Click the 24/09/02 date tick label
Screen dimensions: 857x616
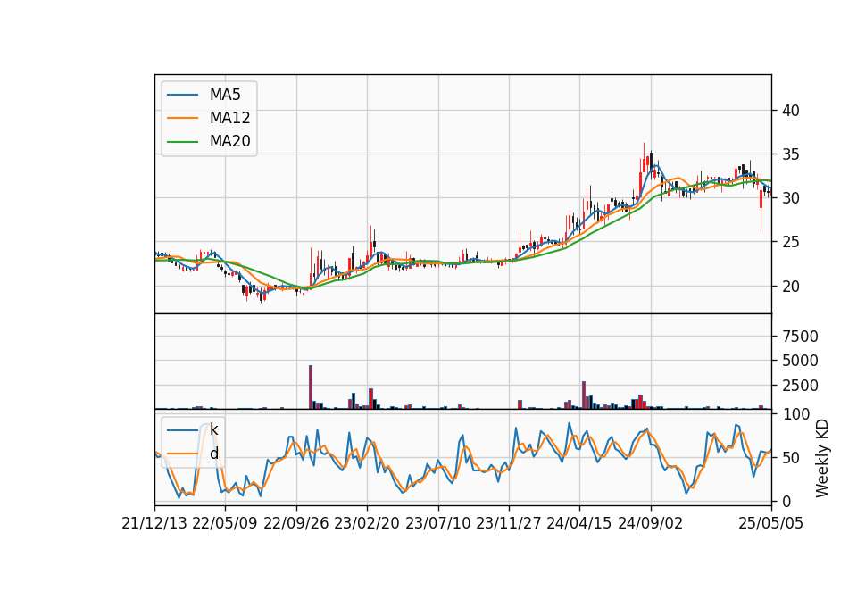tap(651, 524)
